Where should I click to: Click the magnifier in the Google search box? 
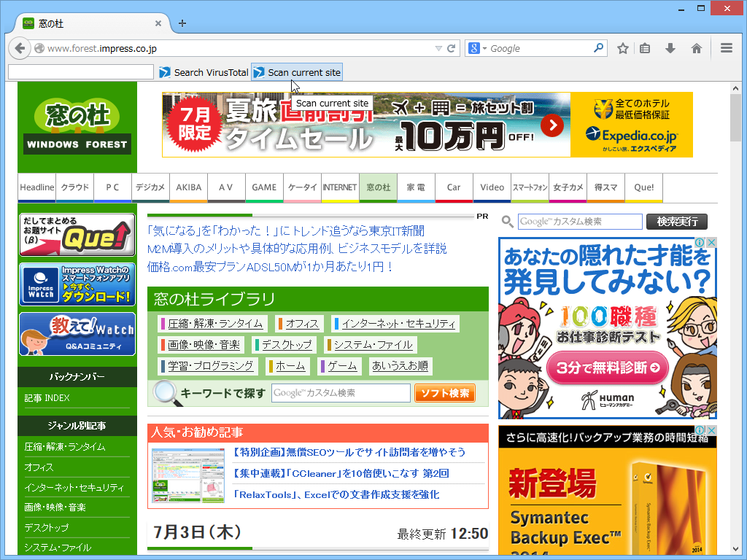[598, 47]
